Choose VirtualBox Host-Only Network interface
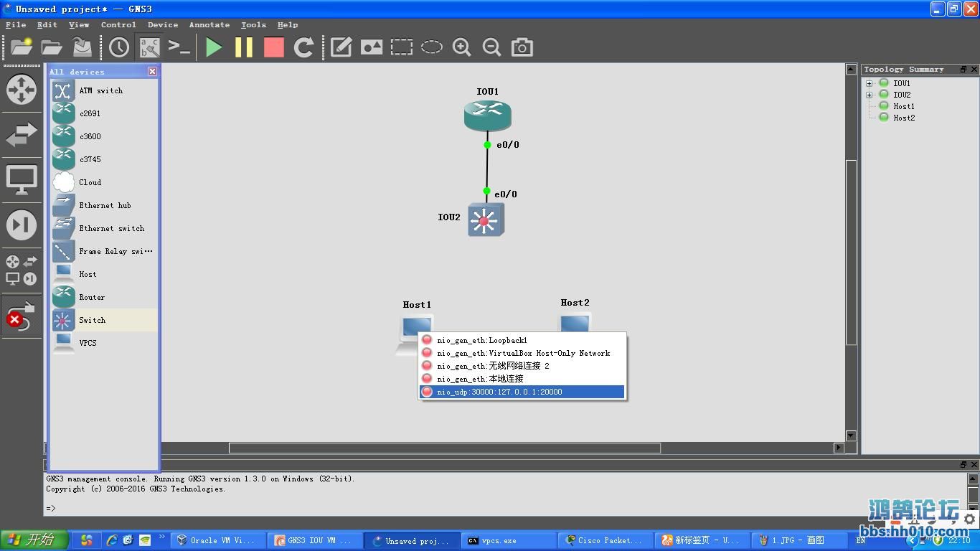 point(522,353)
